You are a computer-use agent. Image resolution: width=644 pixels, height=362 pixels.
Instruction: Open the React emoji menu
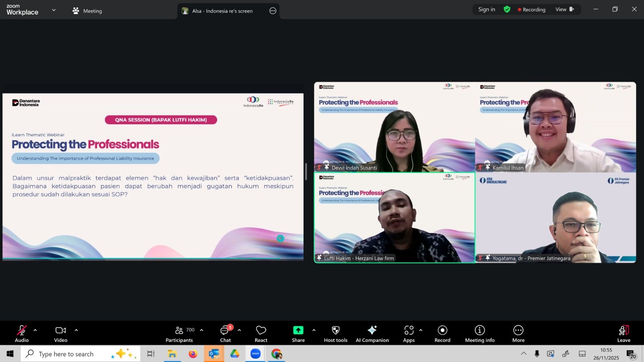[261, 334]
